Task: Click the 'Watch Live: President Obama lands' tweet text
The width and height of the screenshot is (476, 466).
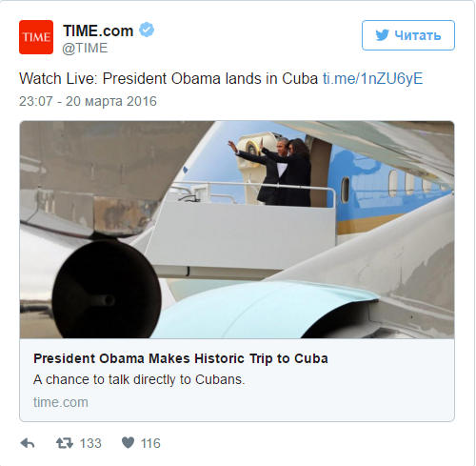Action: coord(169,79)
